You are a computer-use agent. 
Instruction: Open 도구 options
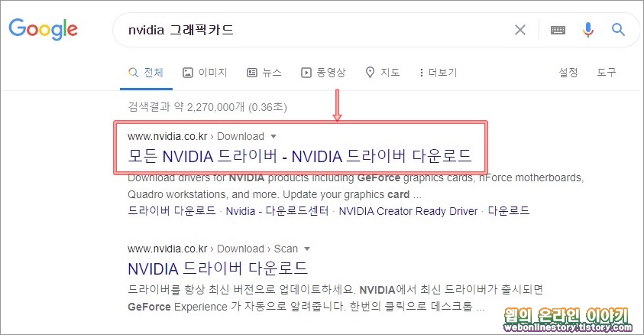point(607,73)
